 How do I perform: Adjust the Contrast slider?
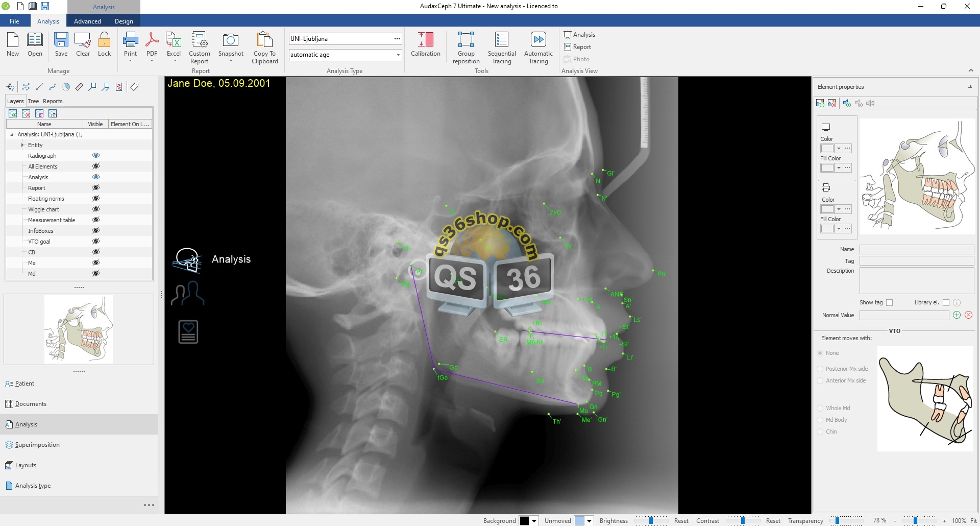[x=743, y=521]
